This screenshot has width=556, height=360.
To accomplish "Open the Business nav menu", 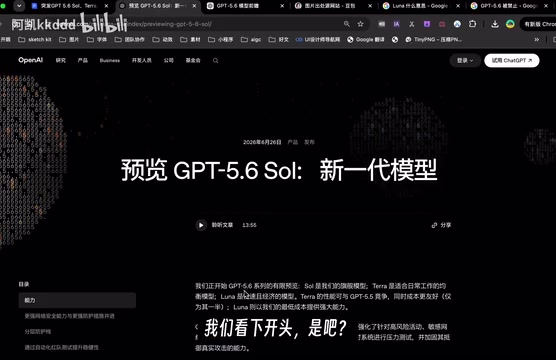I will [x=110, y=61].
